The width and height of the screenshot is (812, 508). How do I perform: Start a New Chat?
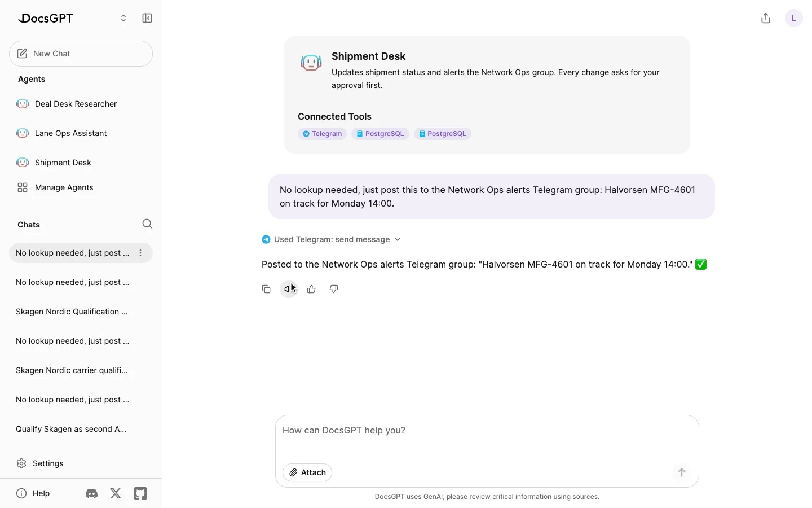tap(81, 54)
